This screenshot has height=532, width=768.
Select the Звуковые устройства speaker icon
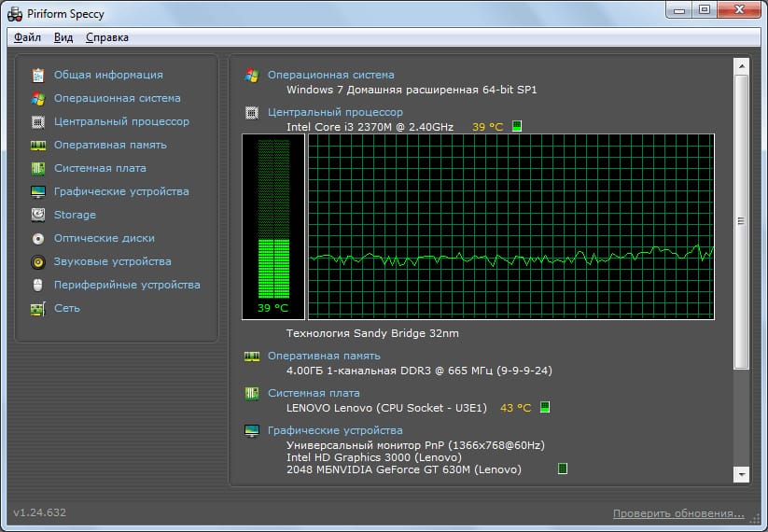click(38, 261)
